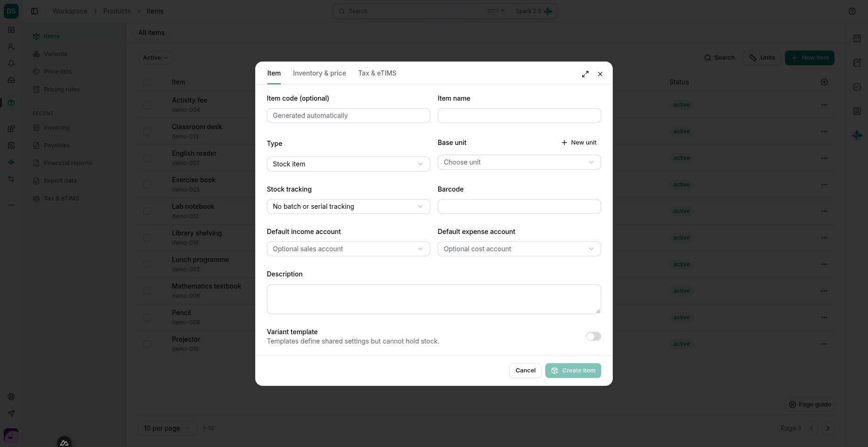Image resolution: width=868 pixels, height=447 pixels.
Task: Open the Choose unit base unit dropdown
Action: point(519,162)
